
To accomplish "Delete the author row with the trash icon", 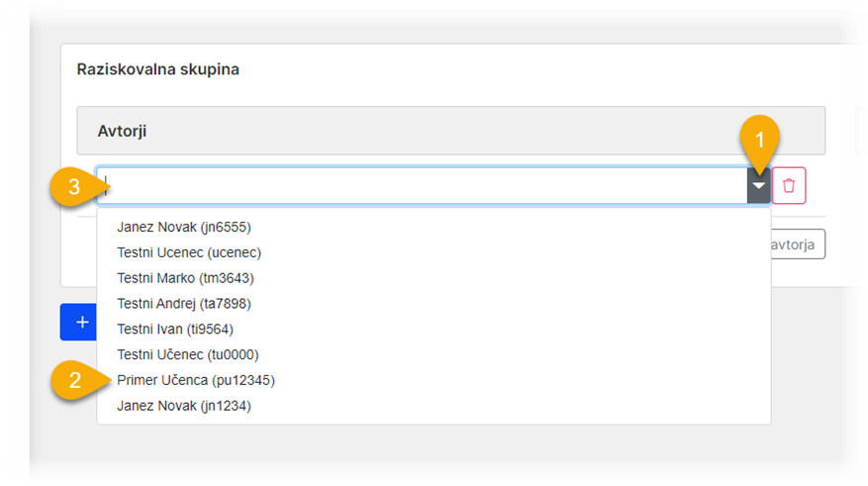I will click(x=788, y=185).
